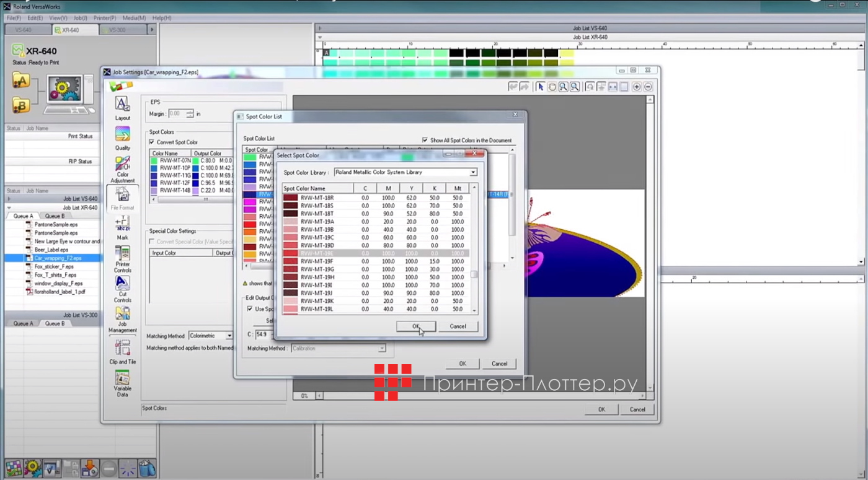
Task: Click the Job Management icon
Action: coord(122,315)
